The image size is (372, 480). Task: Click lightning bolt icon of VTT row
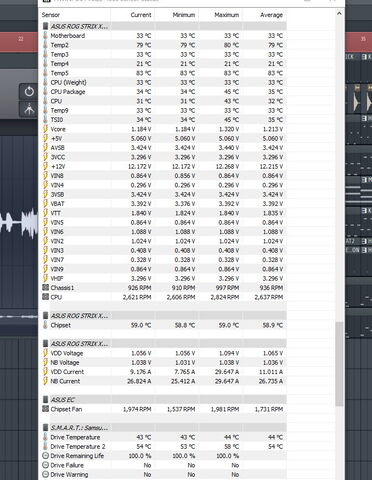pyautogui.click(x=46, y=213)
